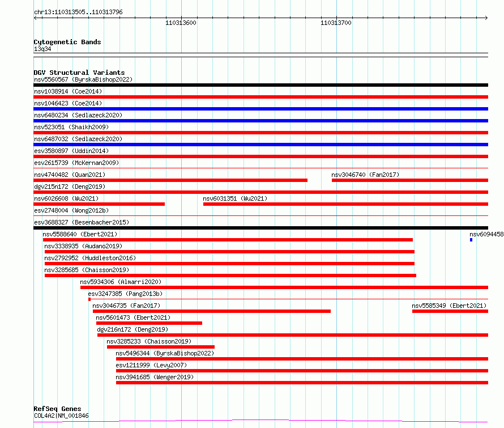This screenshot has height=428, width=504.
Task: Open dgv215n172 (Deng2019) variant label
Action: 70,187
